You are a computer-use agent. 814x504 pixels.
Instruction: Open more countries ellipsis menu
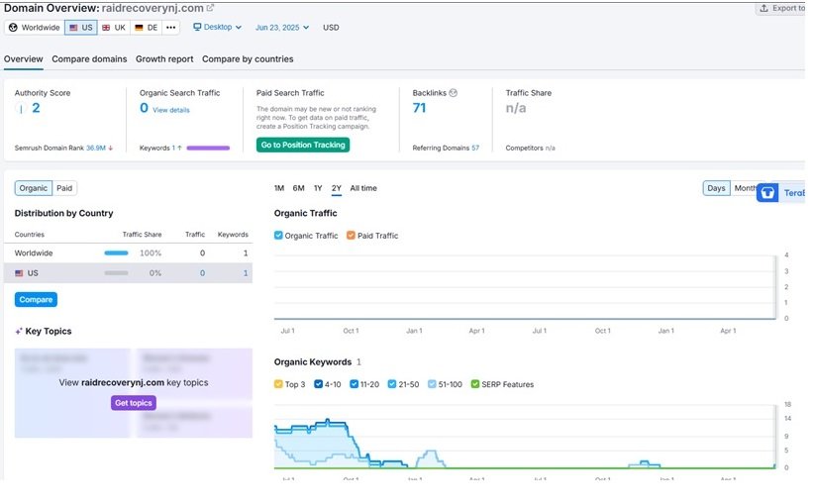[170, 28]
